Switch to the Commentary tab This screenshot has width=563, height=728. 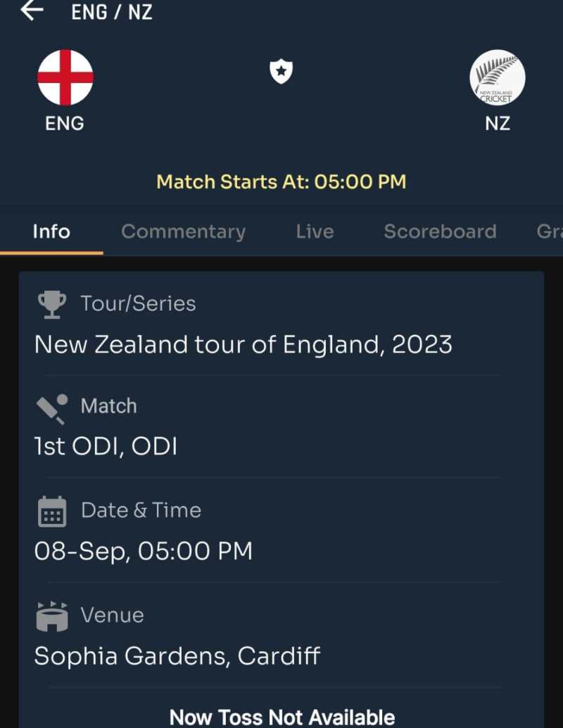[183, 232]
